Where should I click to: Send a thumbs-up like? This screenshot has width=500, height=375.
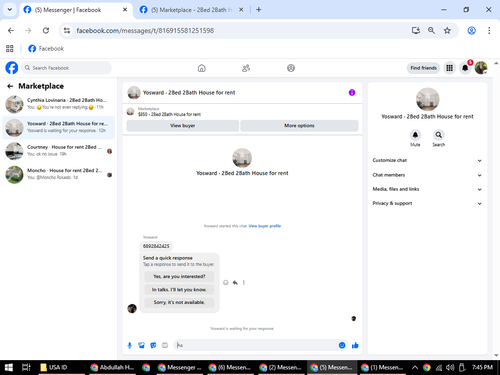click(355, 345)
